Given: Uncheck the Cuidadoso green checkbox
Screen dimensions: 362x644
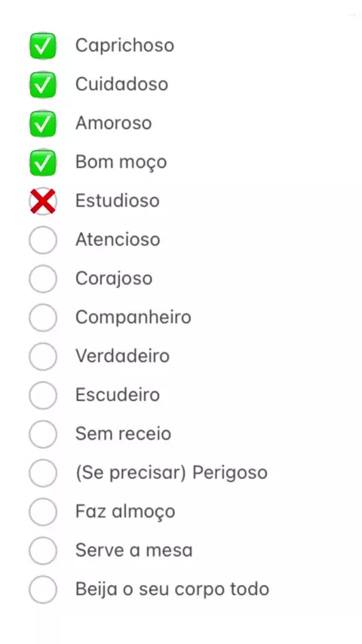Looking at the screenshot, I should tap(43, 84).
